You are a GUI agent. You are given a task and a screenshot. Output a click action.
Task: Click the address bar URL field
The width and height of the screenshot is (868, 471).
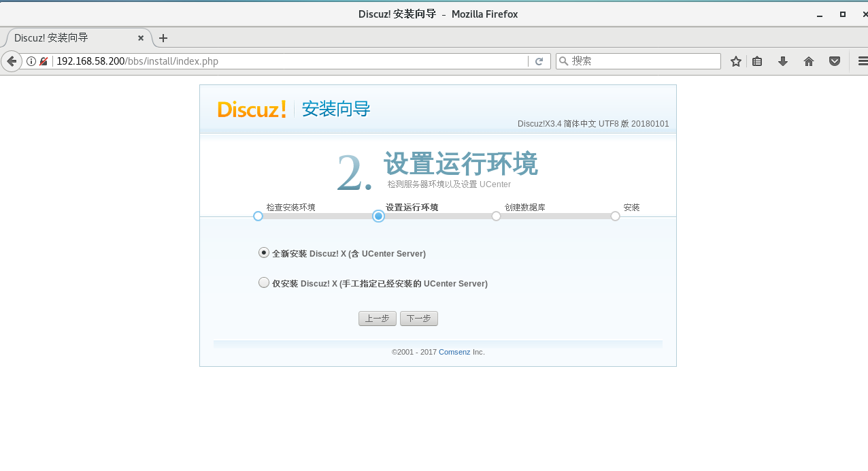pos(290,61)
